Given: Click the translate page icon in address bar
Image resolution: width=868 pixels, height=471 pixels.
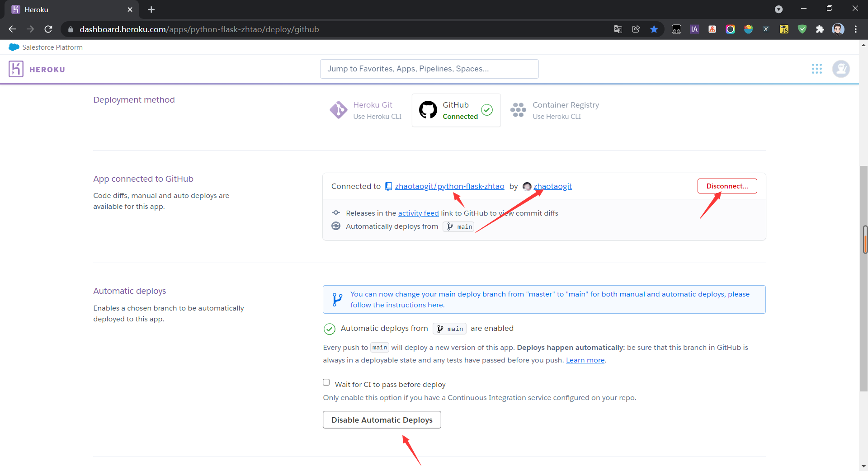Looking at the screenshot, I should (618, 29).
